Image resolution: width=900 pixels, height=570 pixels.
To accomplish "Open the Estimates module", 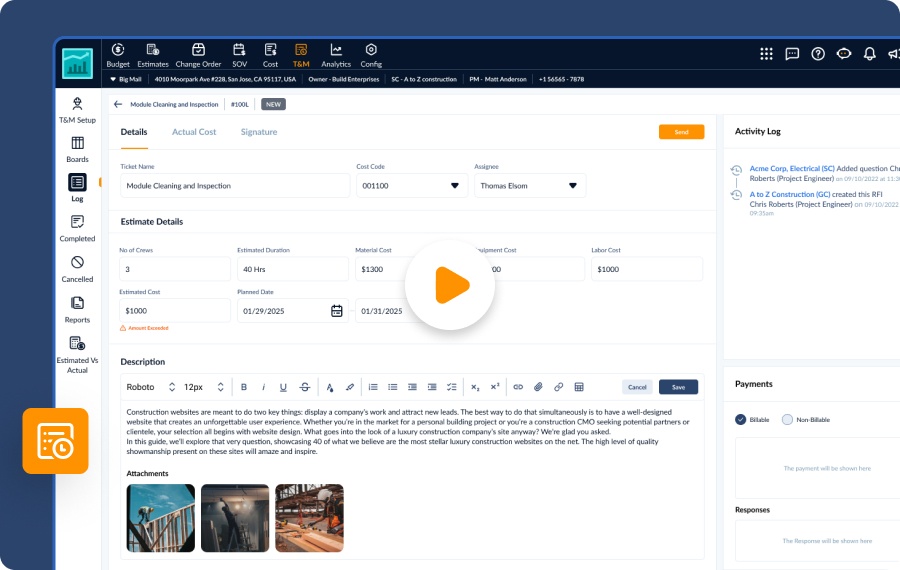I will (x=153, y=56).
